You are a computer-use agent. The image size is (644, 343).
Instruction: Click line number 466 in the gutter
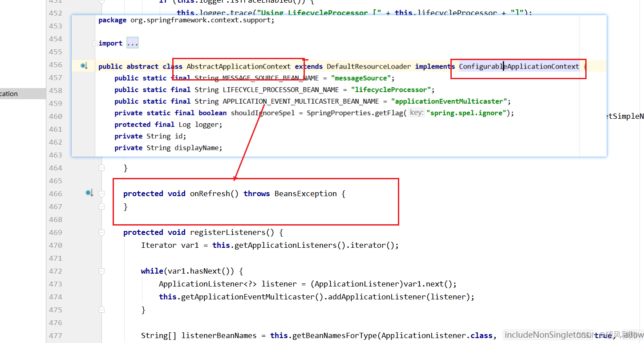pyautogui.click(x=56, y=194)
